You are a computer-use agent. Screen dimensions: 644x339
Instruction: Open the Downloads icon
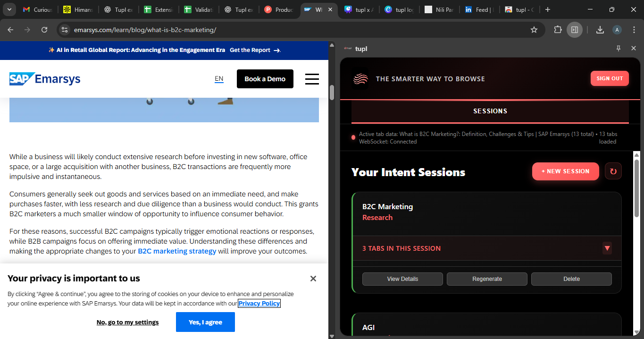[600, 30]
